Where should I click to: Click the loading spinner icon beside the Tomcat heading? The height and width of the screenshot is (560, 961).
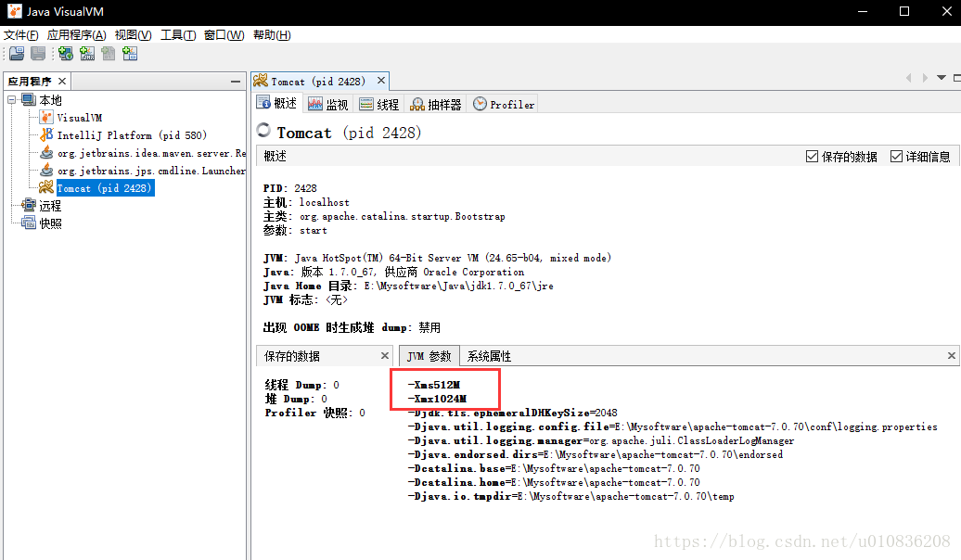(x=263, y=130)
